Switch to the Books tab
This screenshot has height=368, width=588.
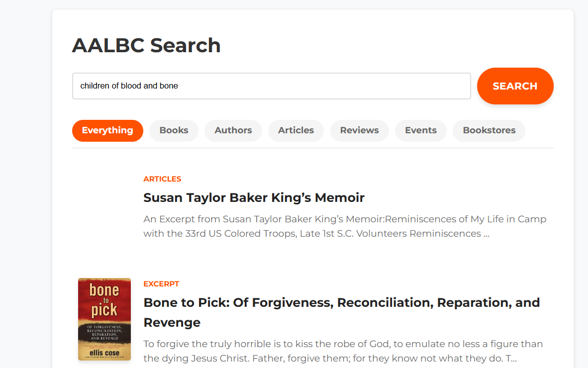click(x=174, y=130)
